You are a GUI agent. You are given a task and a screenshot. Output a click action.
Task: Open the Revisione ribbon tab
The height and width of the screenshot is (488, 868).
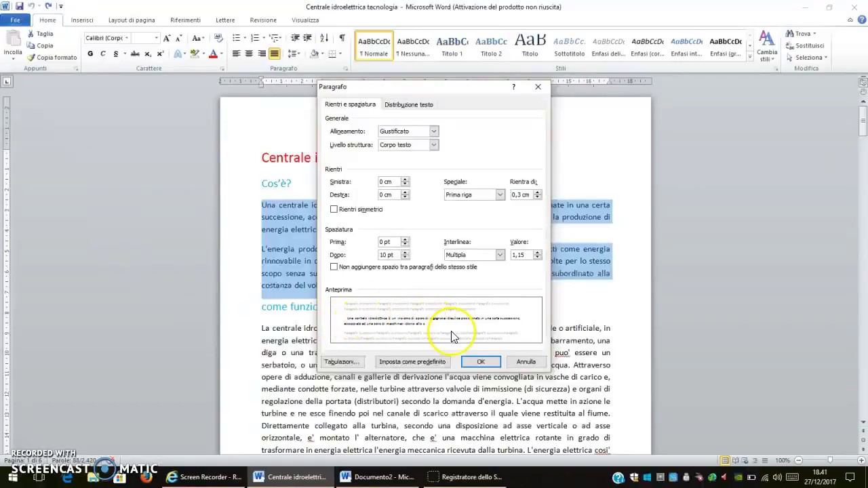[x=263, y=20]
